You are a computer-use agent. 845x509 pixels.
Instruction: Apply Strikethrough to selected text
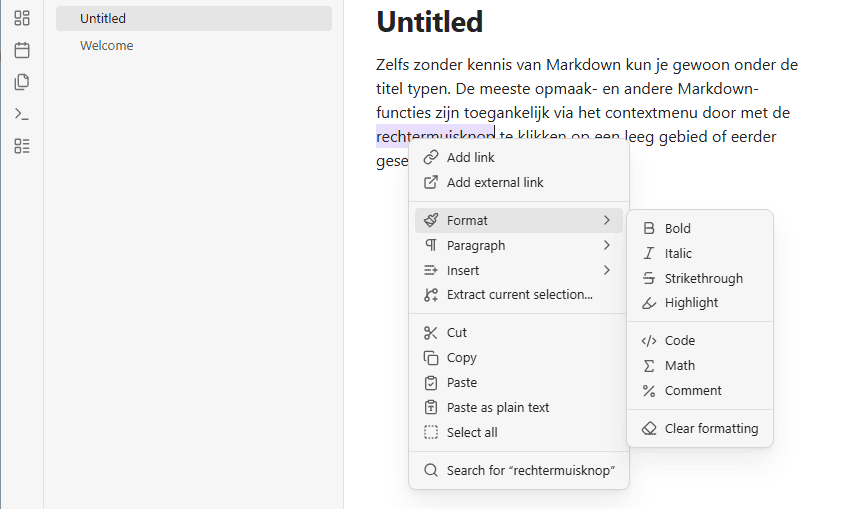700,278
